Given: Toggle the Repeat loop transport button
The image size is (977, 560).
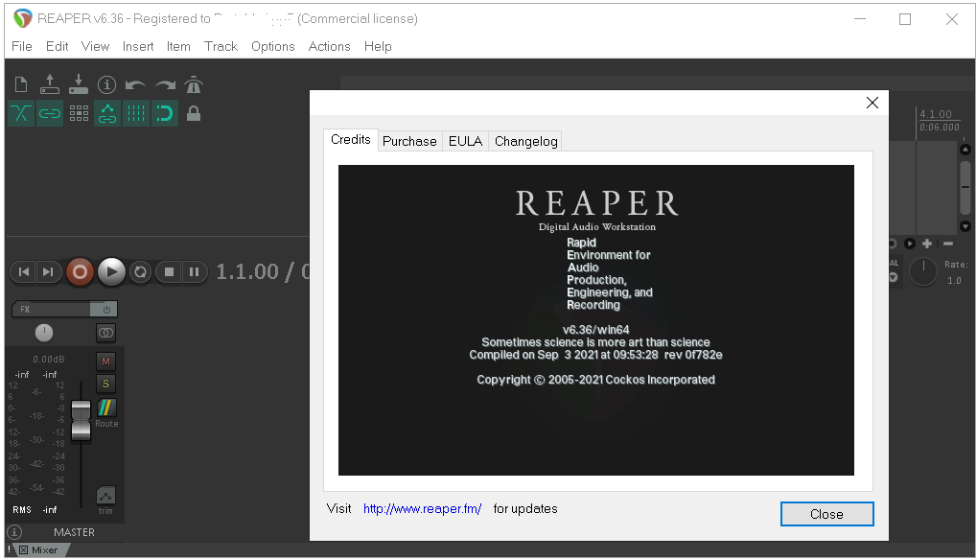Looking at the screenshot, I should [140, 271].
